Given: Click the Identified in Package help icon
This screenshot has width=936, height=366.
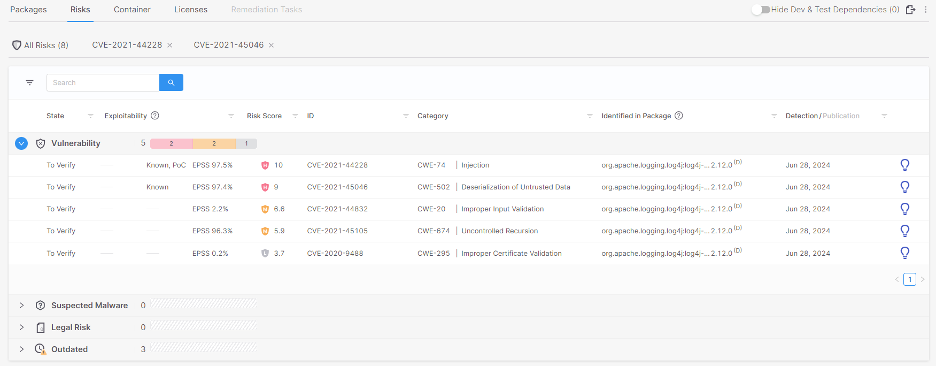Looking at the screenshot, I should [x=679, y=116].
